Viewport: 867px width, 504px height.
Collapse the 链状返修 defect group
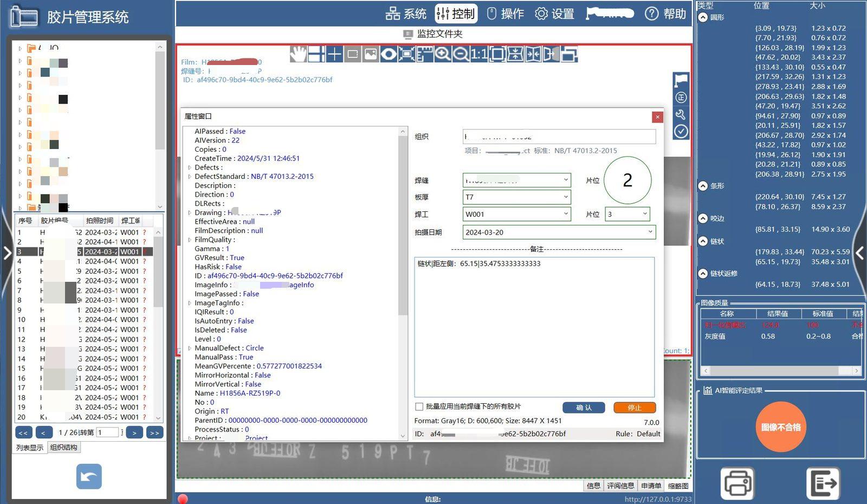point(703,274)
